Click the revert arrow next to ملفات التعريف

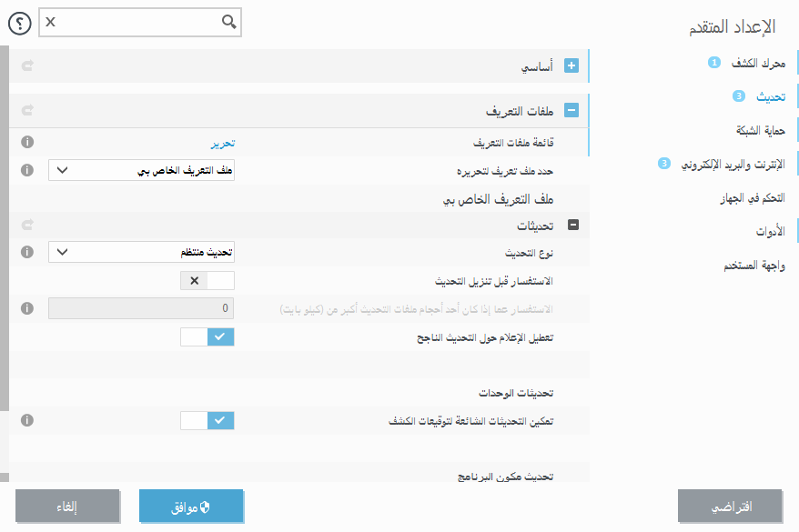tap(25, 111)
